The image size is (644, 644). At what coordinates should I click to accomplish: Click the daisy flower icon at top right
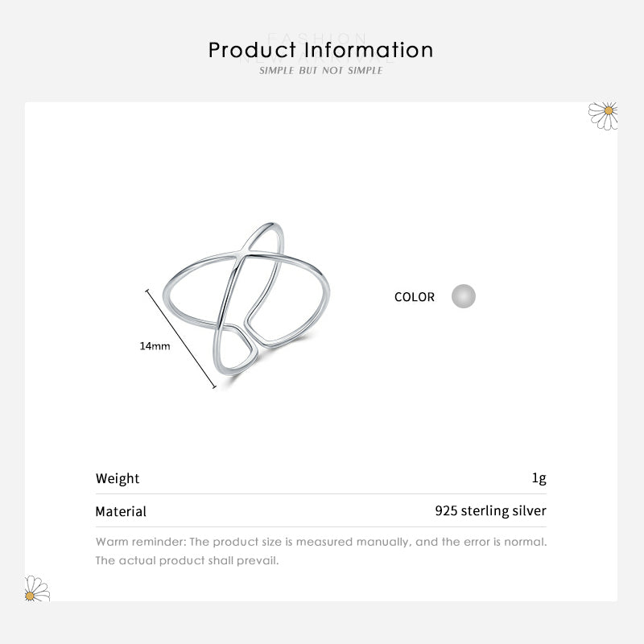[x=604, y=114]
